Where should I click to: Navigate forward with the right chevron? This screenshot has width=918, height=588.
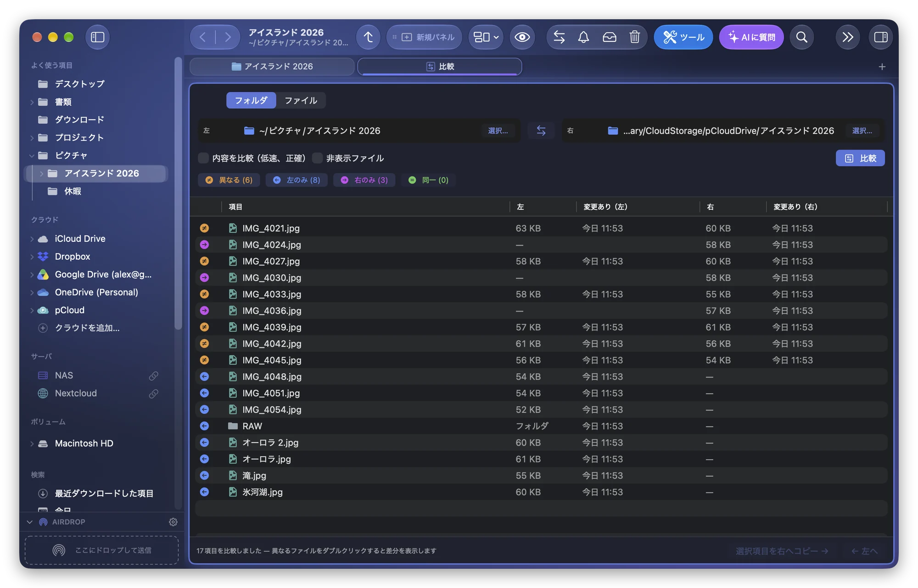[x=228, y=37]
